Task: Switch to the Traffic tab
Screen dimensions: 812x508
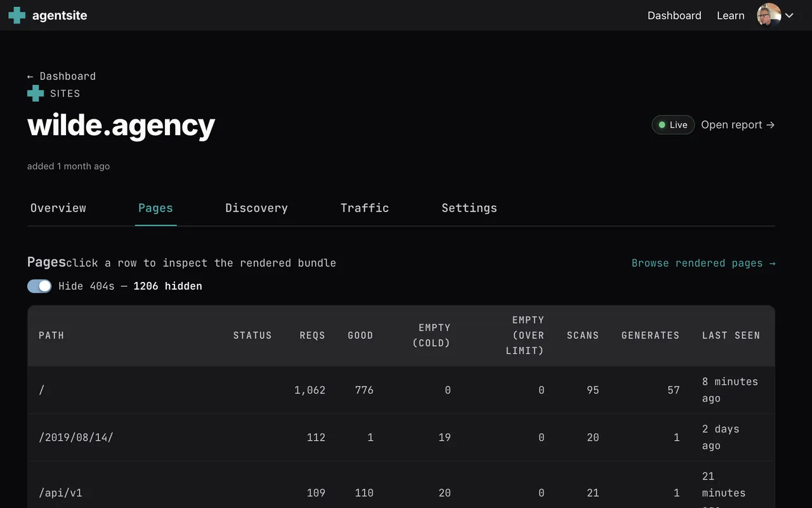Action: [x=365, y=208]
